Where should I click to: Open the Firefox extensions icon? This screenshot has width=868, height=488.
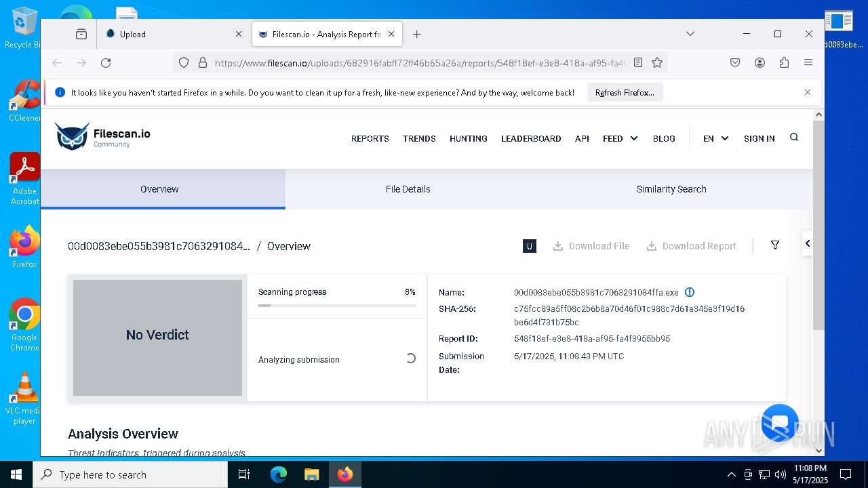(x=784, y=63)
